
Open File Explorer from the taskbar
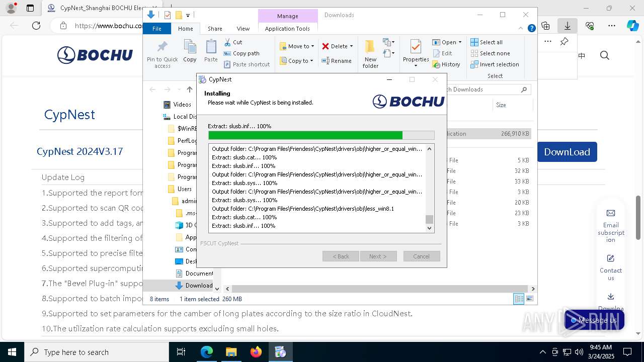[231, 352]
